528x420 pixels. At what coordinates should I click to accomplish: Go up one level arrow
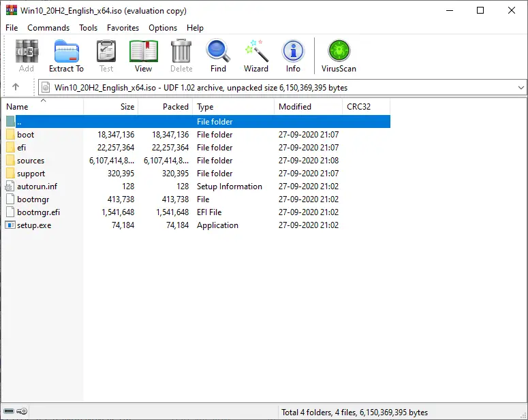(x=16, y=87)
